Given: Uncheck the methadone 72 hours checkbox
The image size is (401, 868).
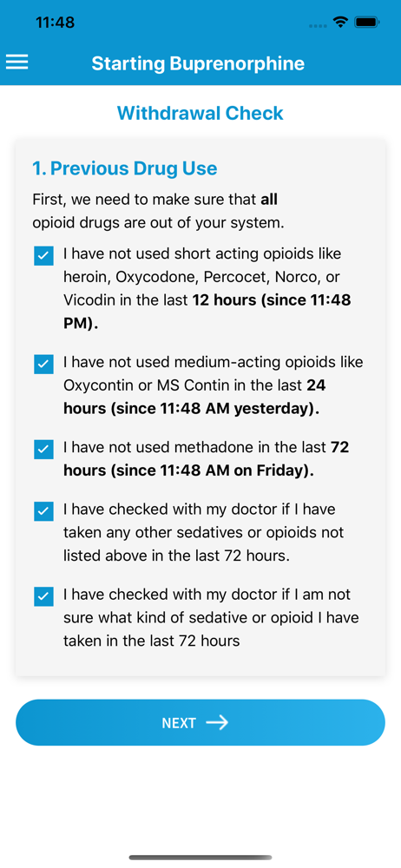Looking at the screenshot, I should coord(43,449).
